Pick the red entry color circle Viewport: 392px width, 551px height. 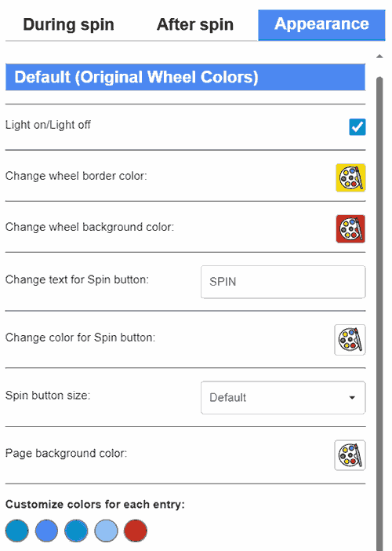pyautogui.click(x=136, y=531)
